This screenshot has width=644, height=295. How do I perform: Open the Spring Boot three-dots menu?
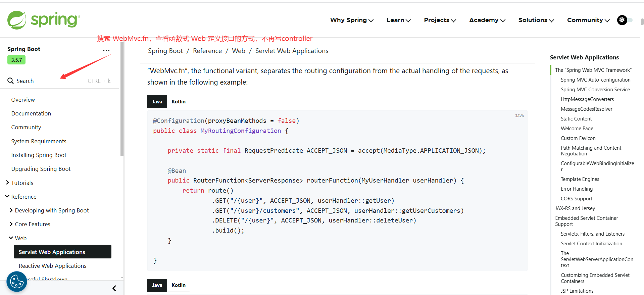106,50
